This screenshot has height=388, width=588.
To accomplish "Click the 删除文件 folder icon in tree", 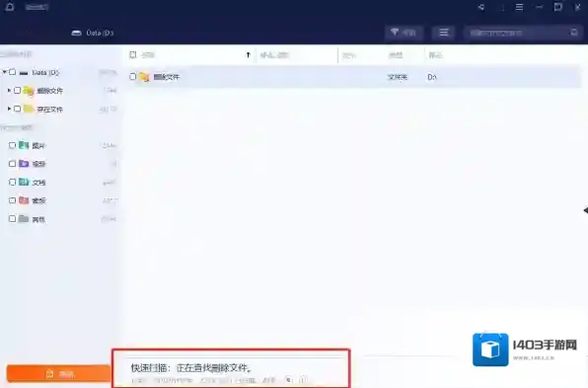I will (29, 91).
